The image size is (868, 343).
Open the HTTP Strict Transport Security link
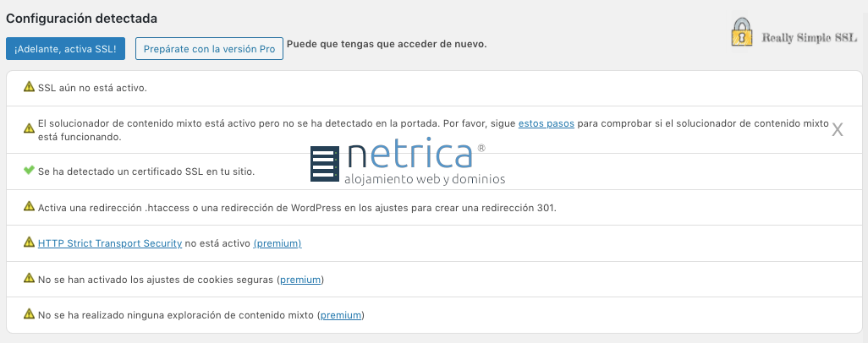point(110,243)
